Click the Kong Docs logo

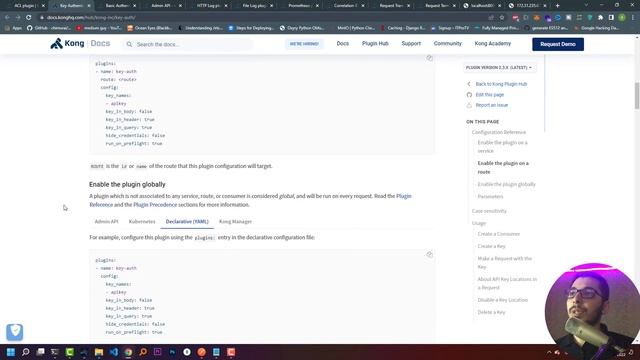[80, 43]
